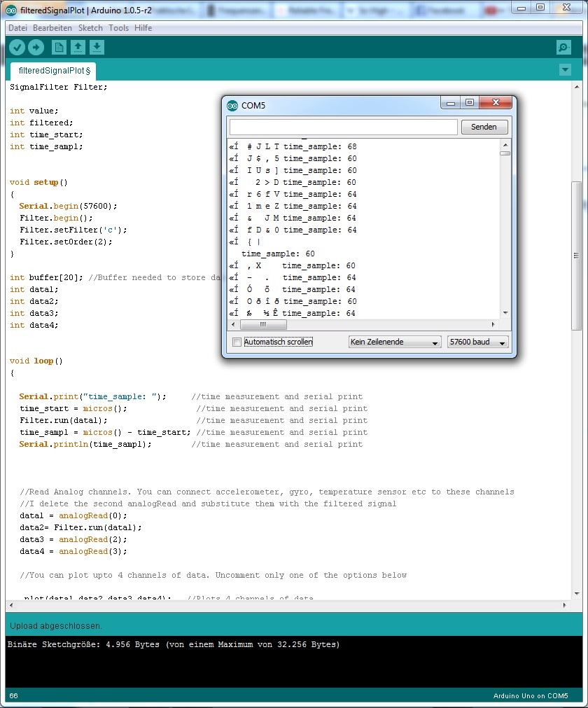The image size is (588, 708).
Task: Click inside the Serial Monitor text input field
Action: [343, 126]
